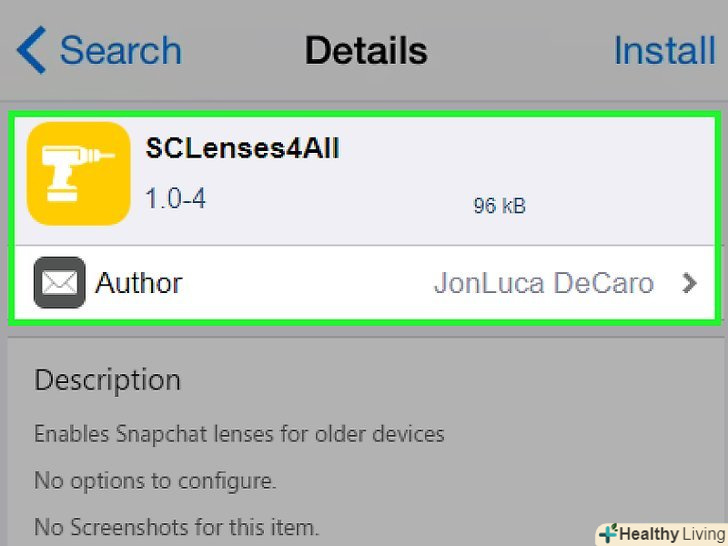This screenshot has width=728, height=546.
Task: Click the Healthy Living plus logo
Action: pos(608,533)
